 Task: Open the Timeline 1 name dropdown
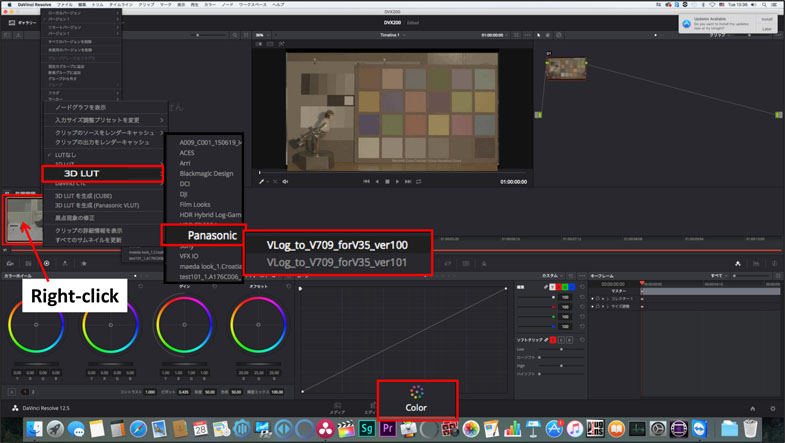[392, 36]
